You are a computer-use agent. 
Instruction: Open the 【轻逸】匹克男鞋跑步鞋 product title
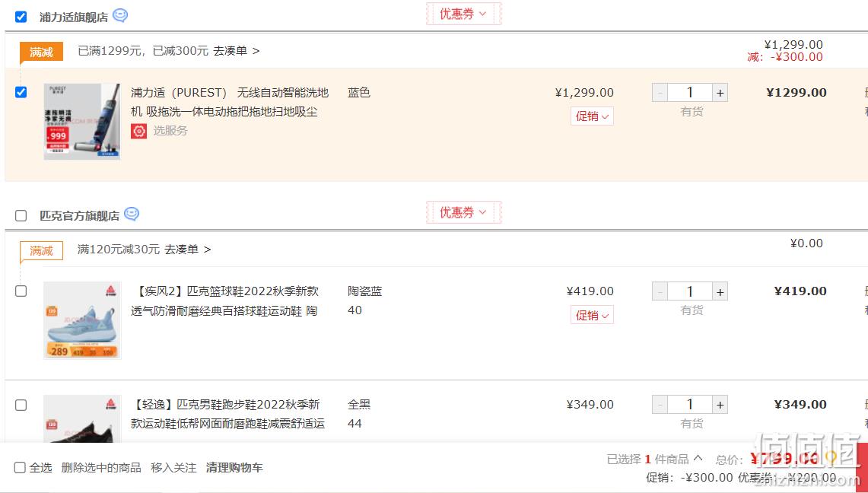click(227, 414)
